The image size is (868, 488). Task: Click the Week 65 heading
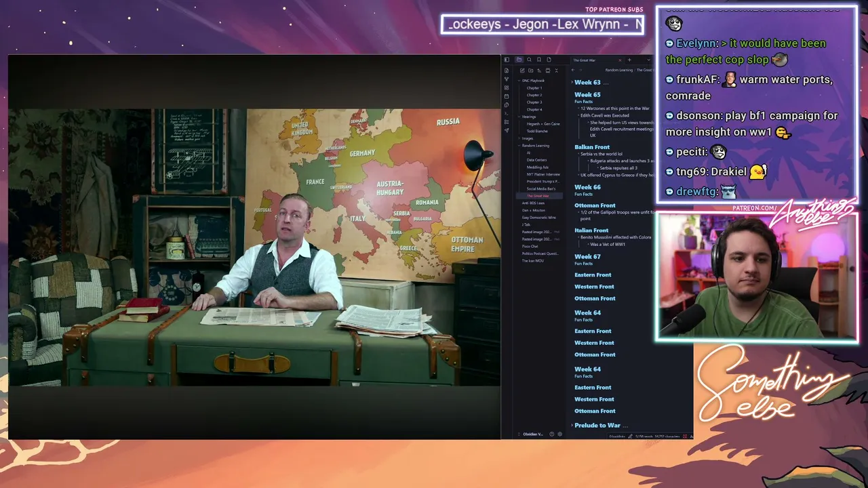[587, 95]
